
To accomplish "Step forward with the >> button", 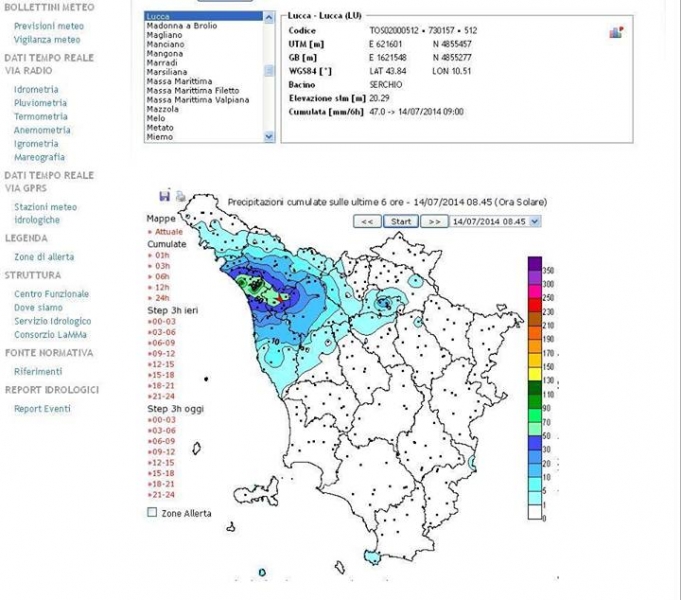I will 433,221.
